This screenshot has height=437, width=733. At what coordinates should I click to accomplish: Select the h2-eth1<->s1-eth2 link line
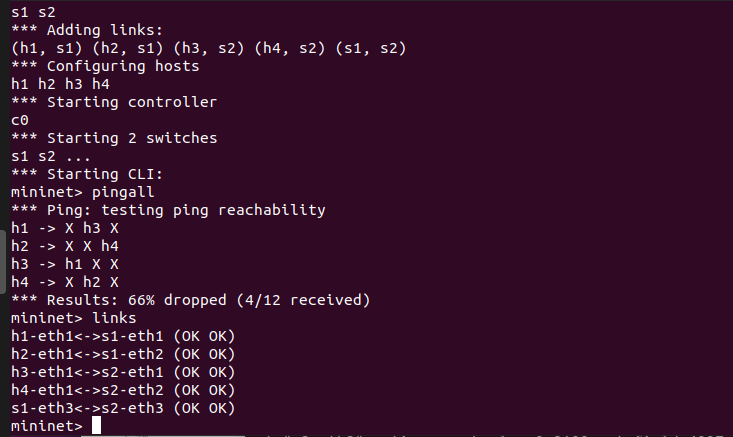(x=122, y=354)
